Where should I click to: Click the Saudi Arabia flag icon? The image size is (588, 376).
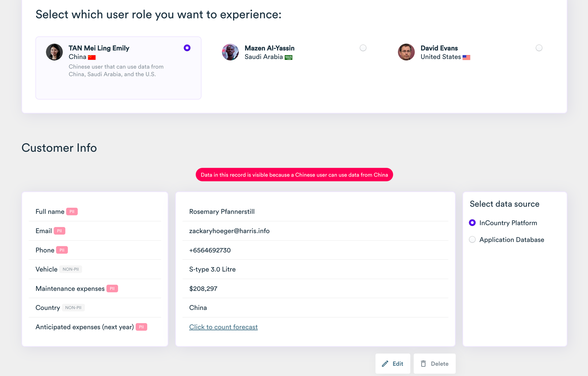coord(288,57)
